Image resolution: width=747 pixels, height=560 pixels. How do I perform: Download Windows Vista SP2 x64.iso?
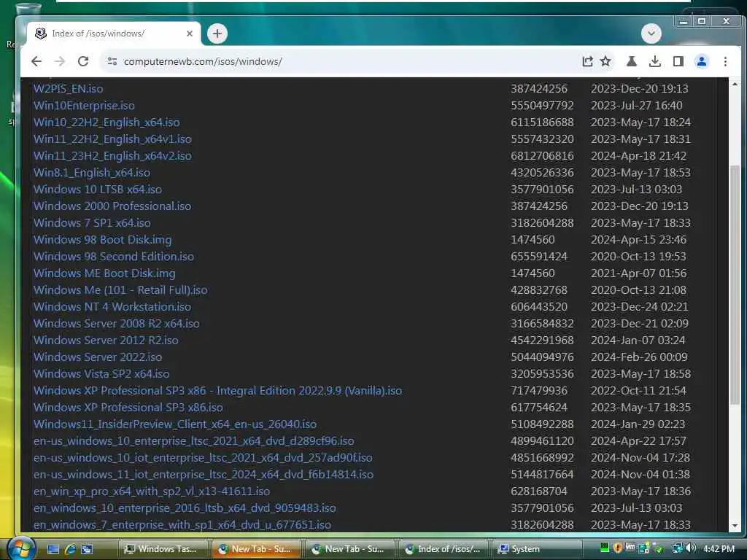pyautogui.click(x=101, y=374)
